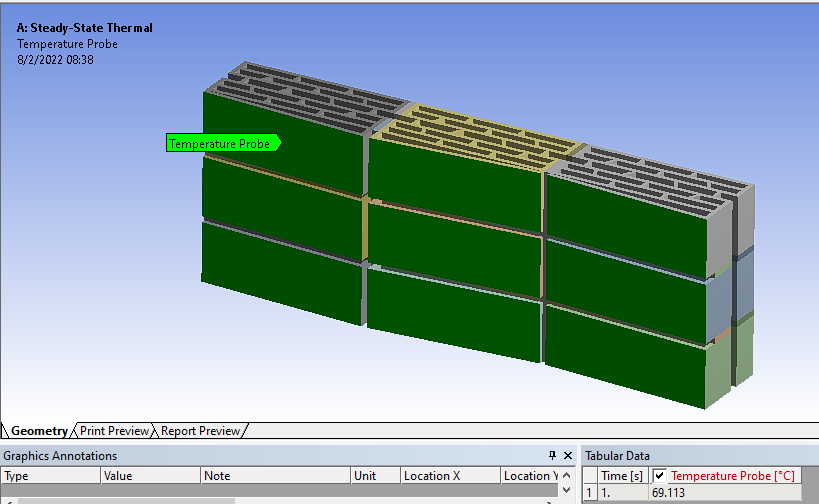Click the Tabular Data panel title
The image size is (819, 504).
(x=617, y=456)
